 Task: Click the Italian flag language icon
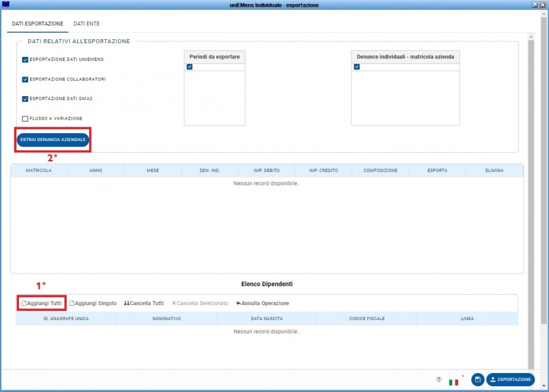pos(454,382)
